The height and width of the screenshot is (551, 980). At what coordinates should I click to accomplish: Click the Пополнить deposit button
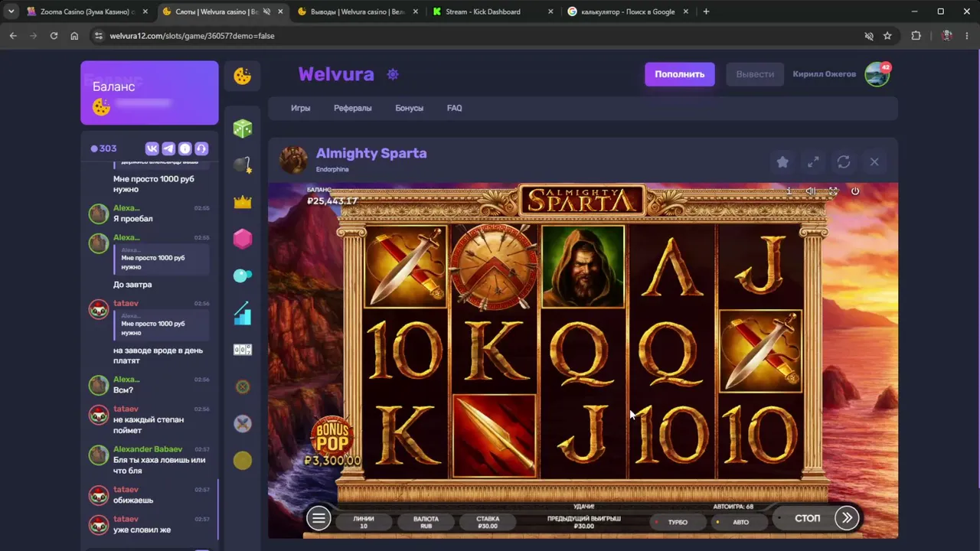pyautogui.click(x=680, y=74)
